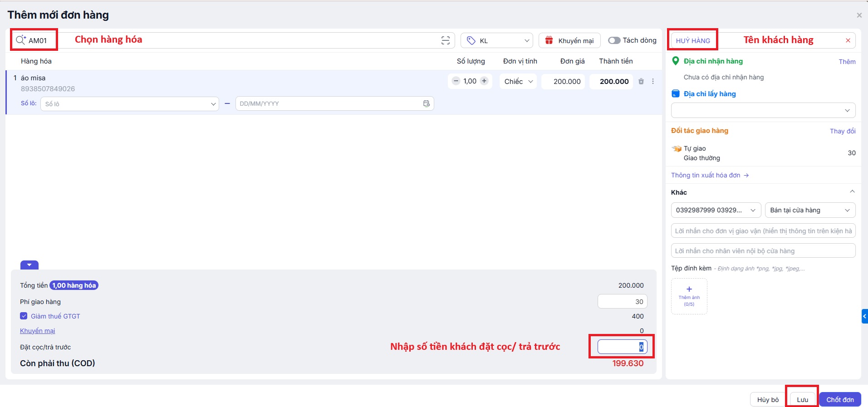
Task: Click the Hủy bỏ button
Action: point(768,399)
